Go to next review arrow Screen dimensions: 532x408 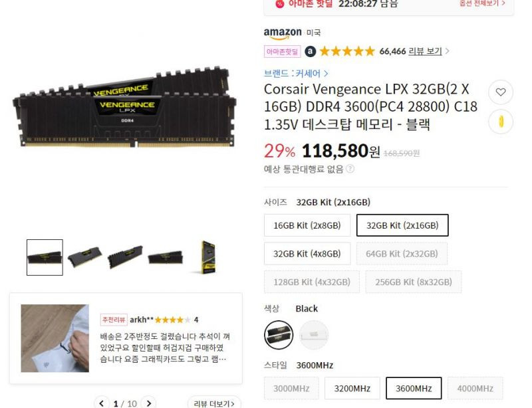click(148, 403)
